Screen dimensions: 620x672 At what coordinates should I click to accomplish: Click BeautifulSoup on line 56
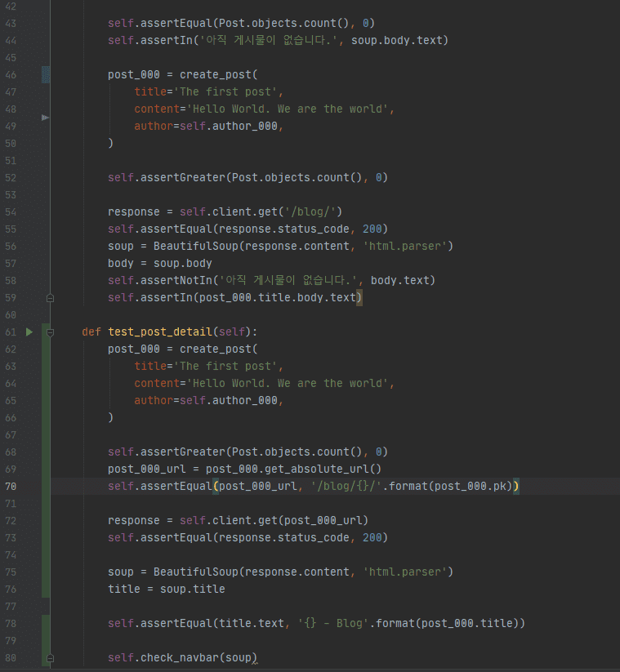195,246
